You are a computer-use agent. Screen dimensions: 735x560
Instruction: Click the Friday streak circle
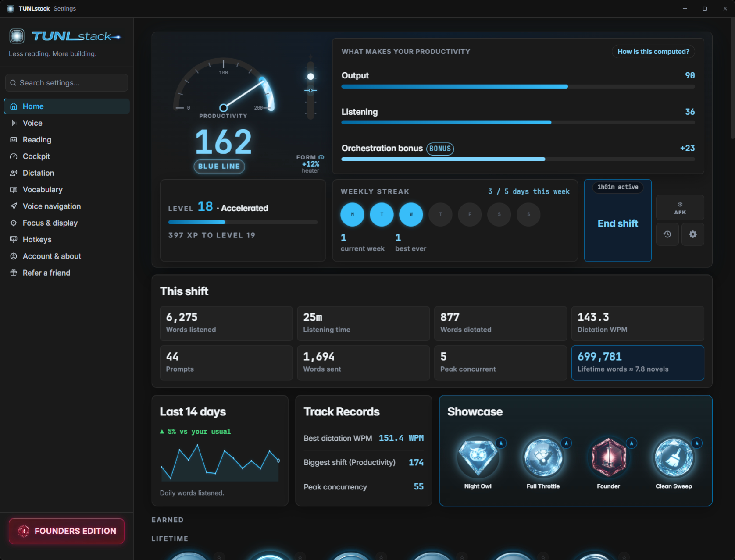(x=470, y=214)
